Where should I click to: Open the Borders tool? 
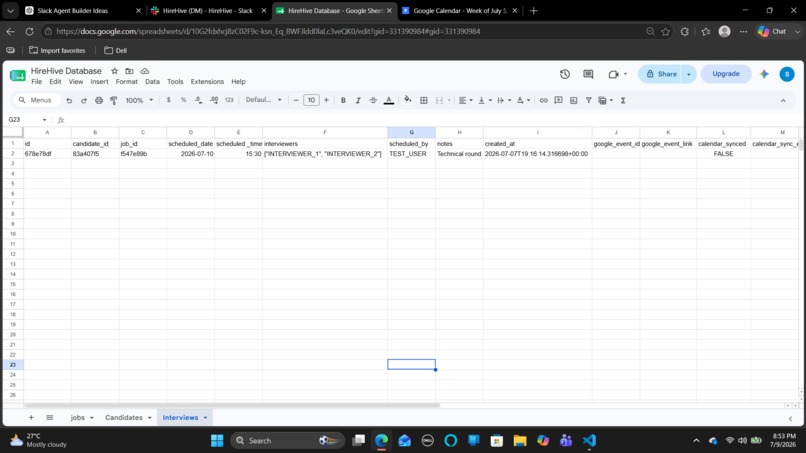pos(424,100)
